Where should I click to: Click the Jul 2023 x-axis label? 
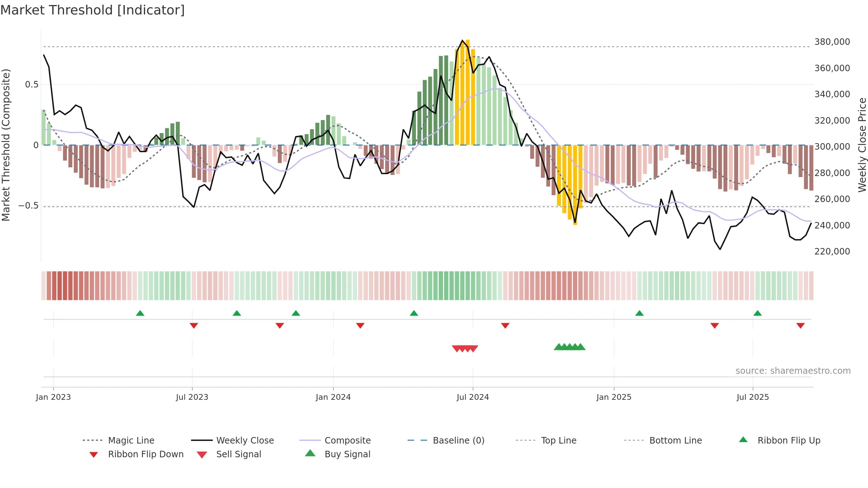pos(192,397)
